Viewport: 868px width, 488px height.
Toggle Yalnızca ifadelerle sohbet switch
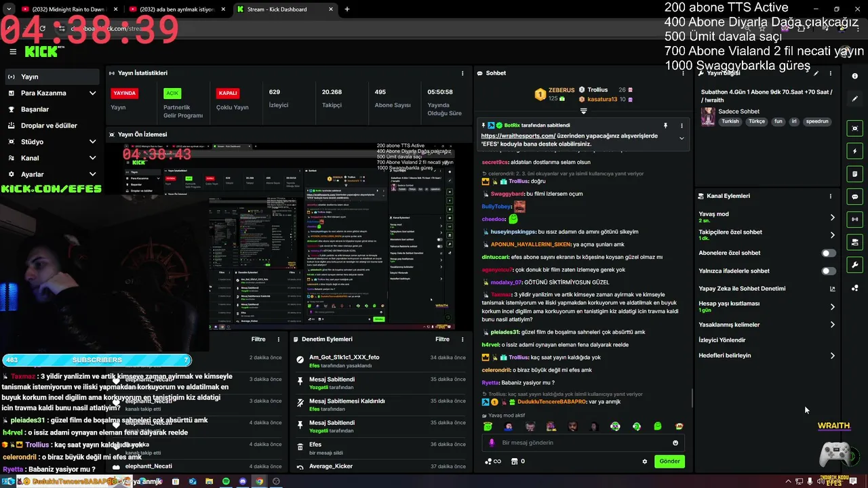(829, 271)
